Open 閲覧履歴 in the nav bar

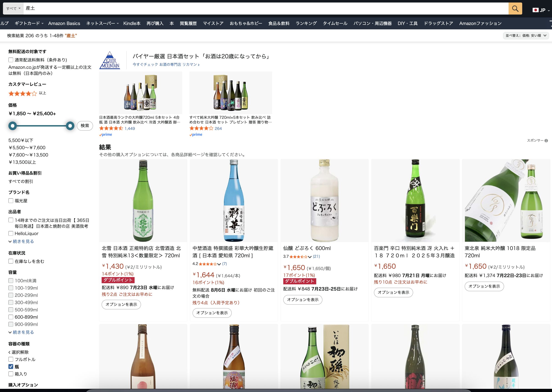click(188, 23)
